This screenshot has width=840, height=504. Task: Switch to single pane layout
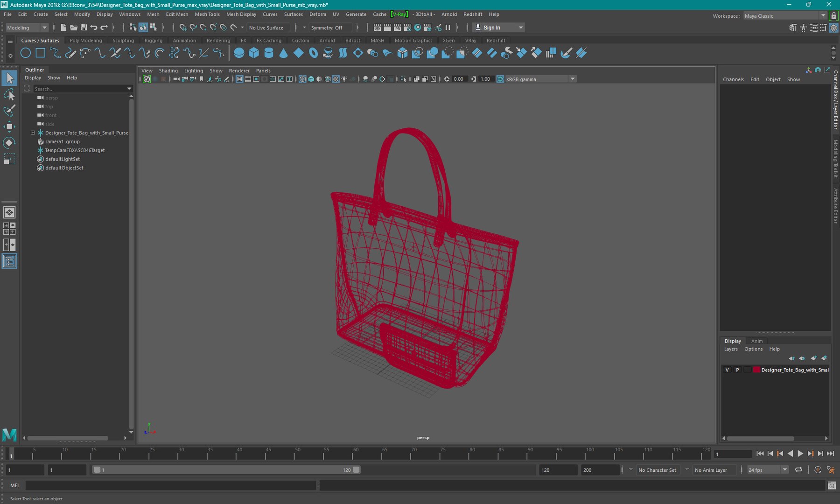coord(9,213)
